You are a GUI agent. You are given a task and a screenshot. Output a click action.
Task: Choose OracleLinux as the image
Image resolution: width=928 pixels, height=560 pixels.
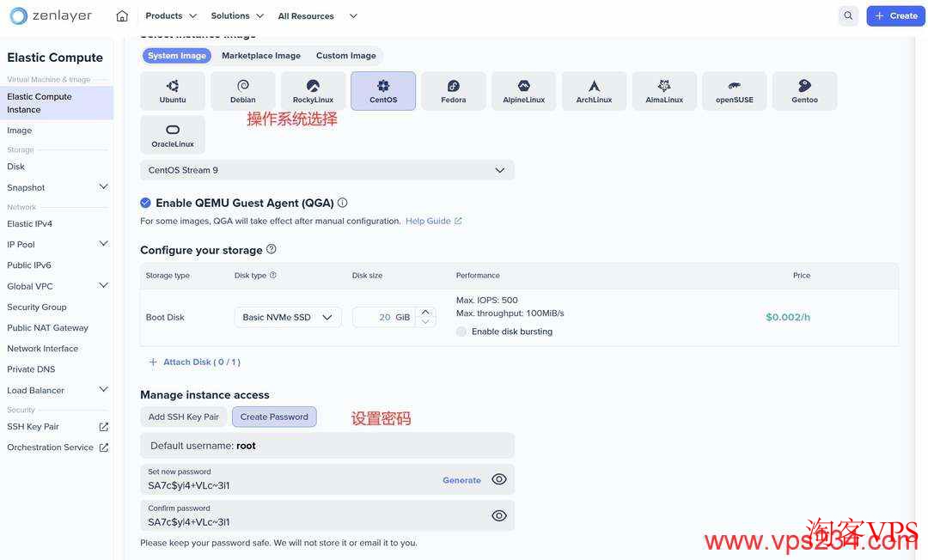(172, 134)
